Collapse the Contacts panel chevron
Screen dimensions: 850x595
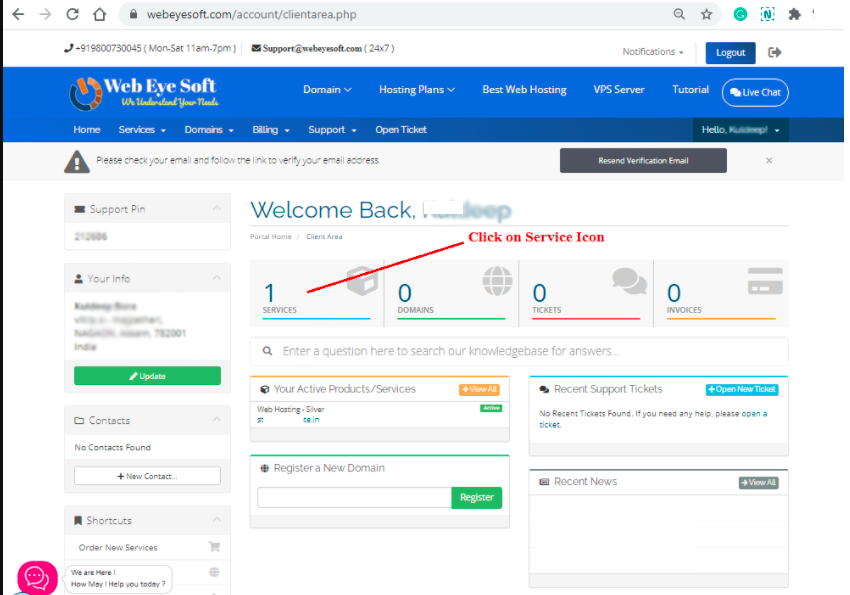(x=217, y=419)
